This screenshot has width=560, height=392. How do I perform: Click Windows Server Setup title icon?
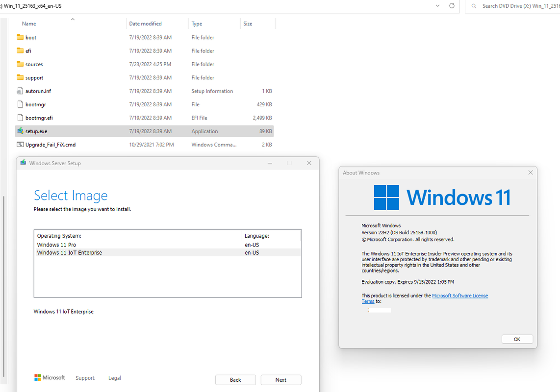23,163
